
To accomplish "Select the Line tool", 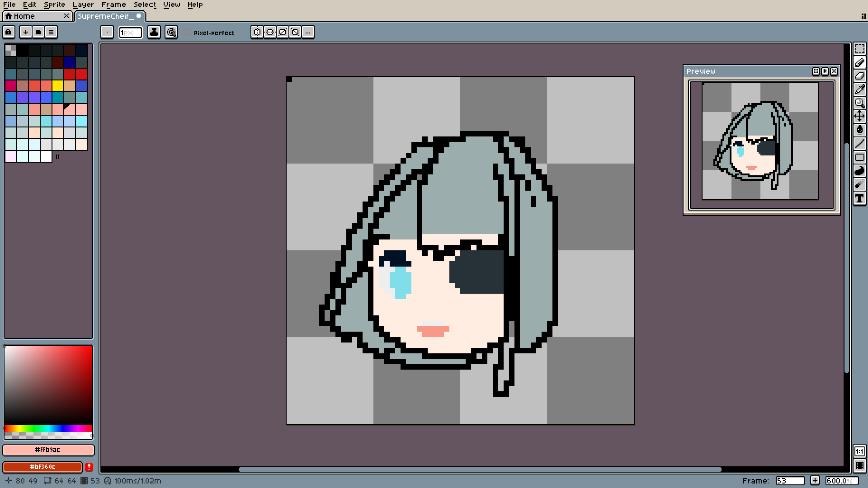I will tap(859, 144).
